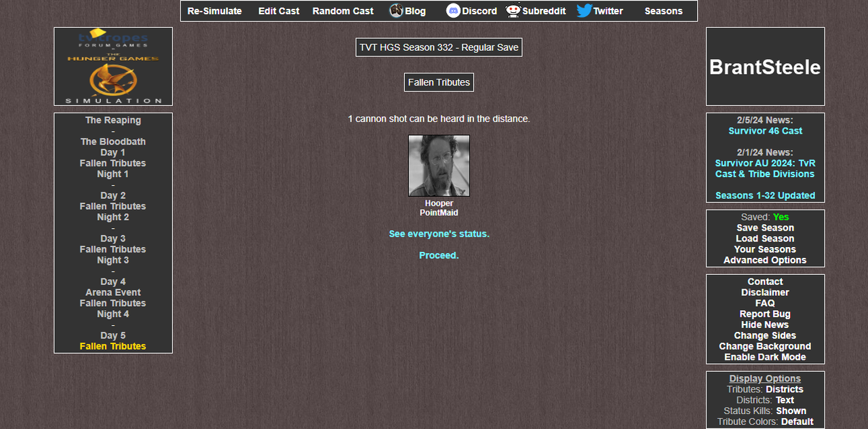Click the TVT HGS Season 332 title
Viewport: 868px width, 429px height.
click(x=439, y=48)
